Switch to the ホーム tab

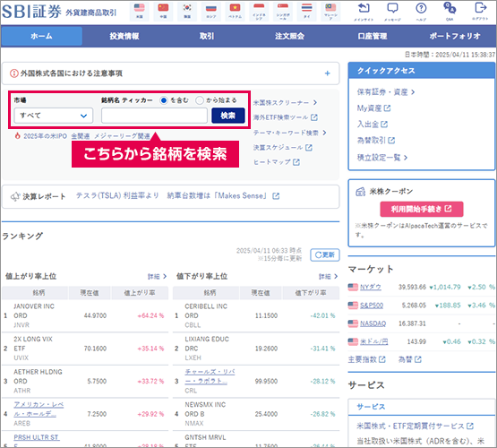pos(41,36)
